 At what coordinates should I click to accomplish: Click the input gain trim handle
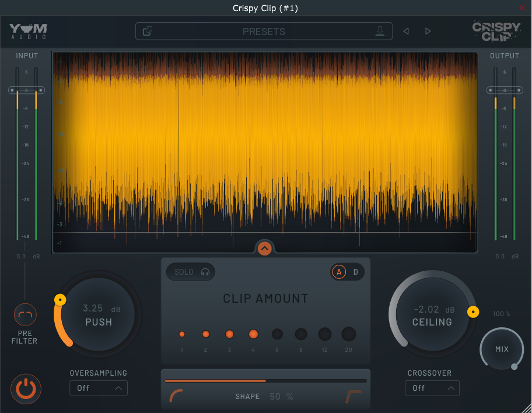26,90
